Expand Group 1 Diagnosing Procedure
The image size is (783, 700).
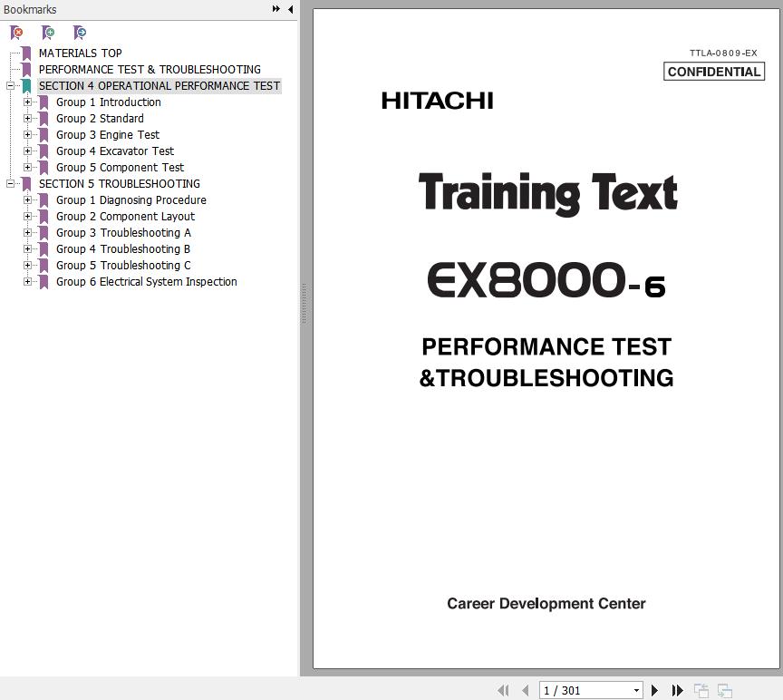tap(27, 199)
